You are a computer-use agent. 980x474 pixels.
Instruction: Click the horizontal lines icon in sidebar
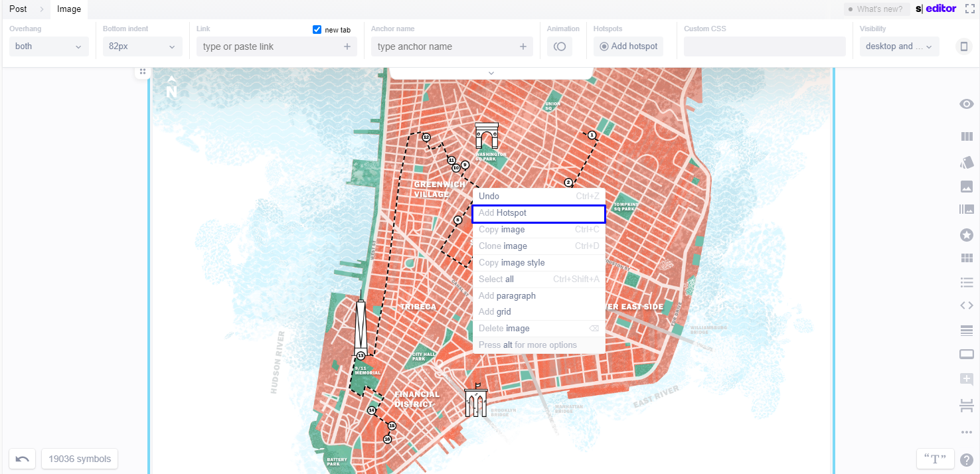pos(967,331)
